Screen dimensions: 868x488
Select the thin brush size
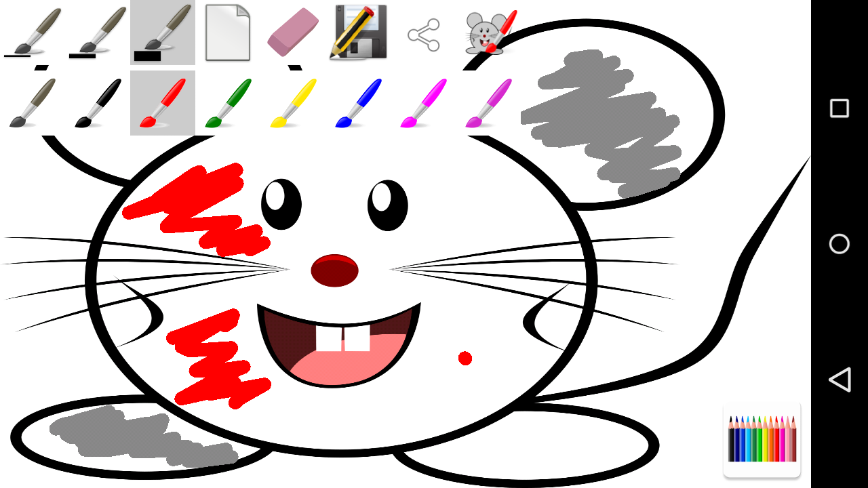tap(33, 33)
